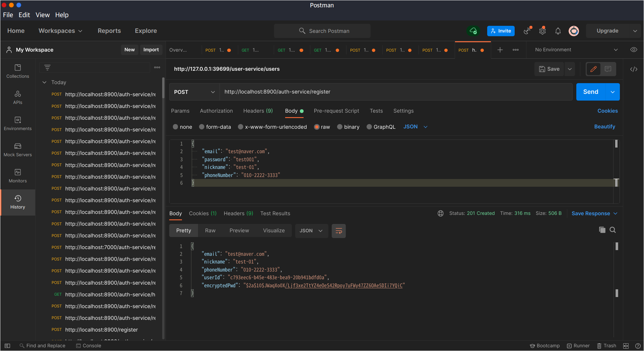Toggle response line wrapping
The width and height of the screenshot is (644, 351).
click(x=339, y=231)
